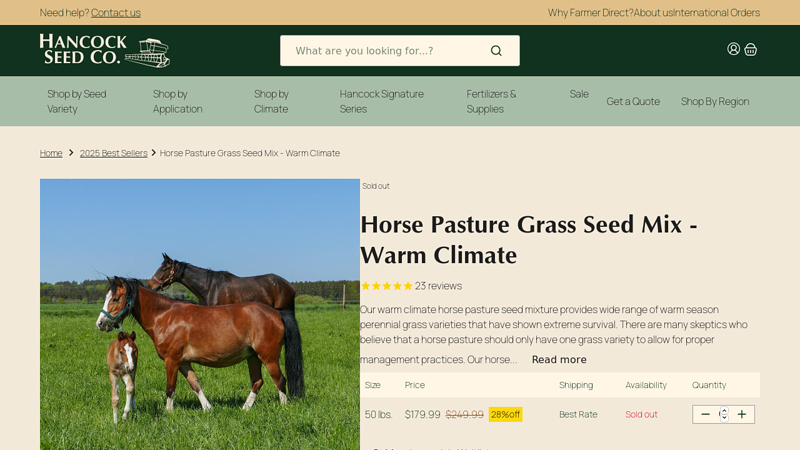Expand description with Read more

[559, 360]
